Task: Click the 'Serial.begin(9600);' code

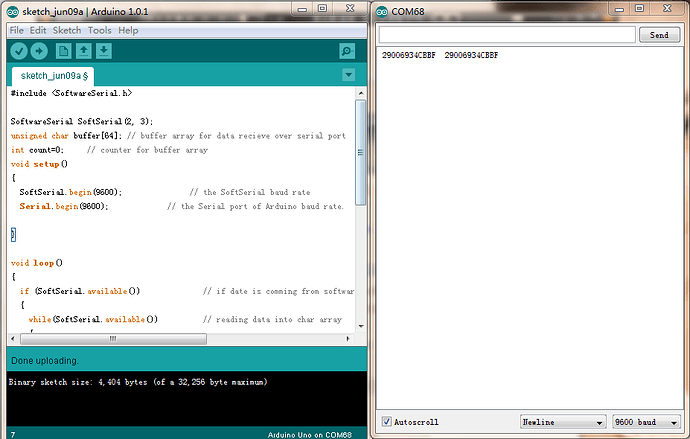Action: (x=63, y=206)
